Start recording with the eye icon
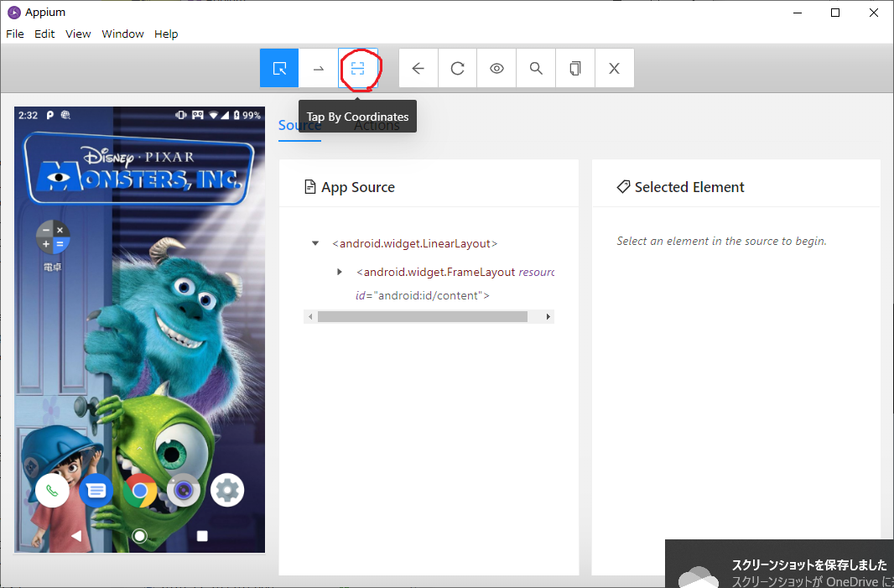Image resolution: width=894 pixels, height=588 pixels. 496,69
